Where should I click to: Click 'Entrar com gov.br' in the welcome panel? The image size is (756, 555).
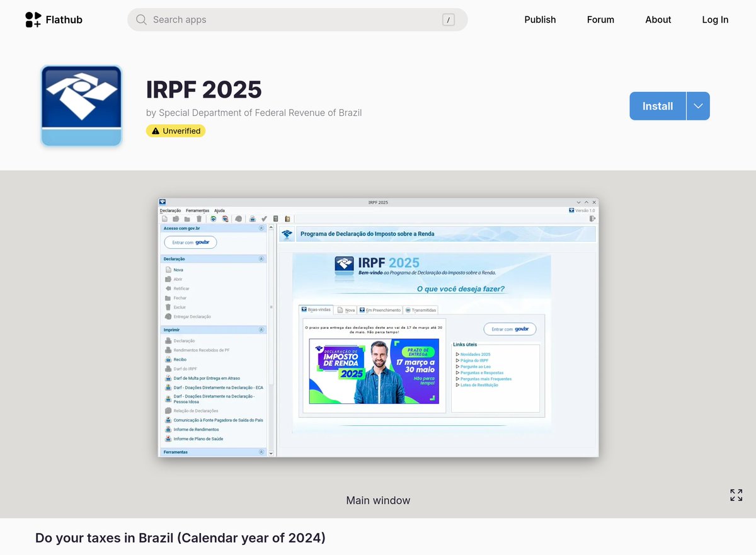[x=510, y=329]
